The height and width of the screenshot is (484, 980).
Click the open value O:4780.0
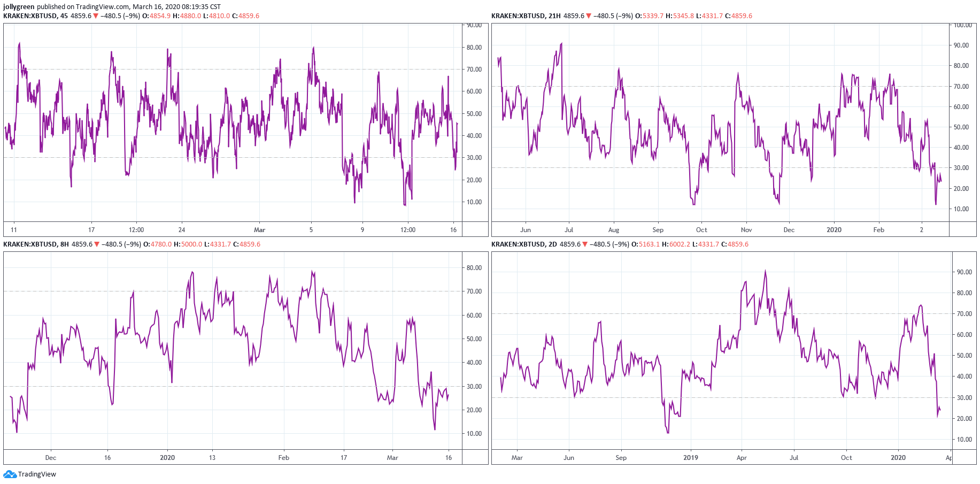pyautogui.click(x=158, y=244)
